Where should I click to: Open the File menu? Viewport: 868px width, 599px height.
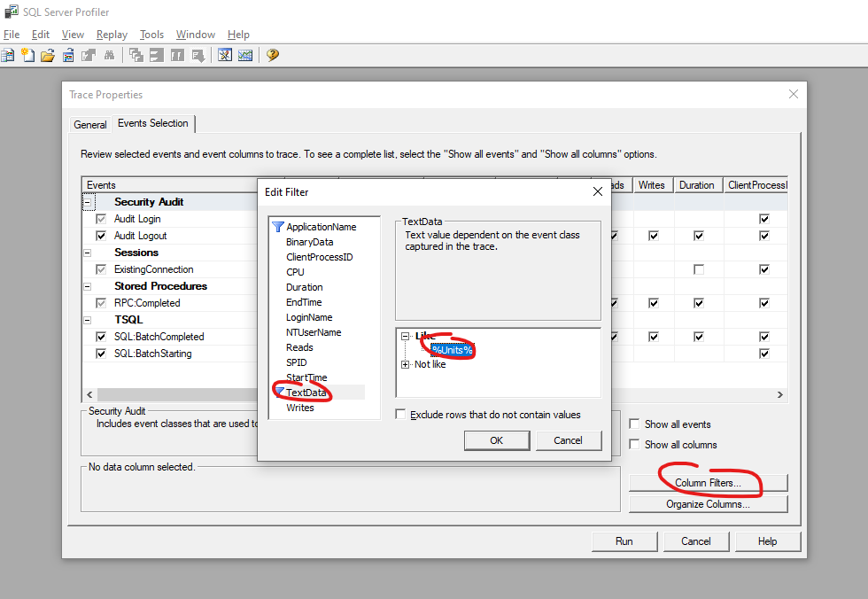pyautogui.click(x=12, y=35)
